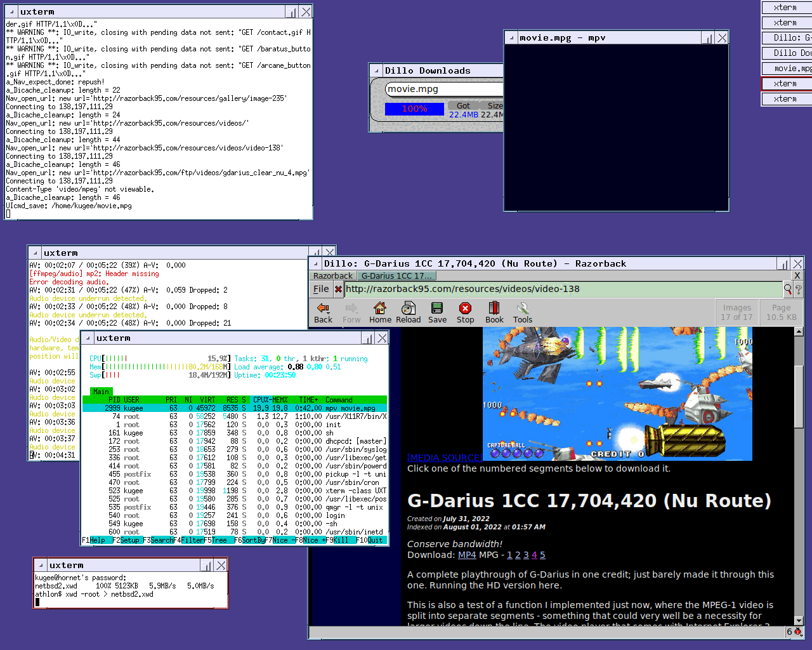Open the Dillo Downloads window menu triangle
Screen dimensions: 812x650
coord(376,71)
